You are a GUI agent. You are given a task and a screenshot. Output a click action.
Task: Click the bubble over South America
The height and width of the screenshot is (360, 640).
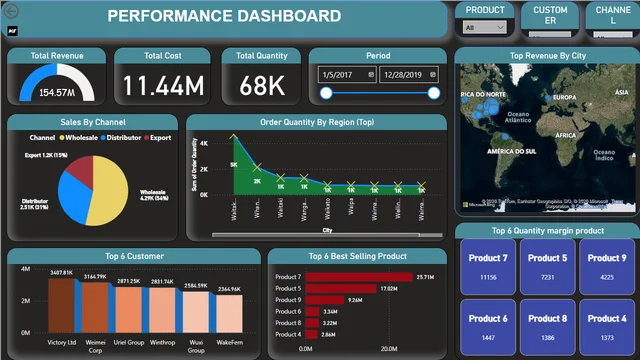505,137
